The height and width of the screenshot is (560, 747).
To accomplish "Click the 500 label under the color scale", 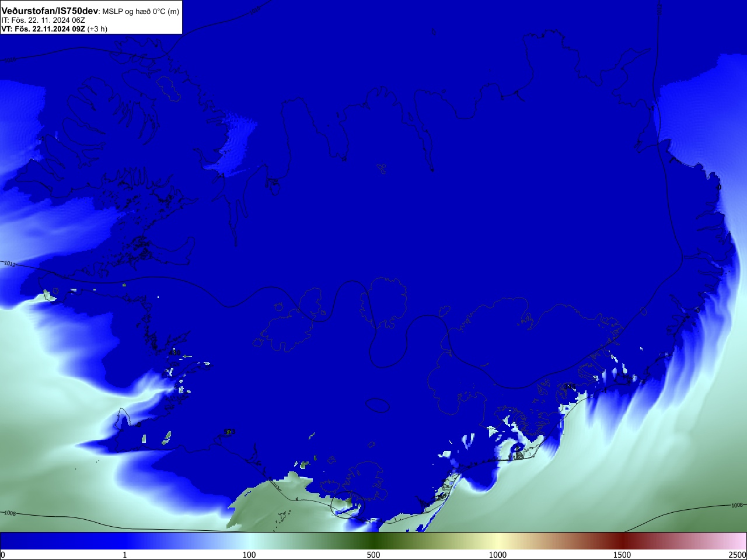I will tap(373, 555).
